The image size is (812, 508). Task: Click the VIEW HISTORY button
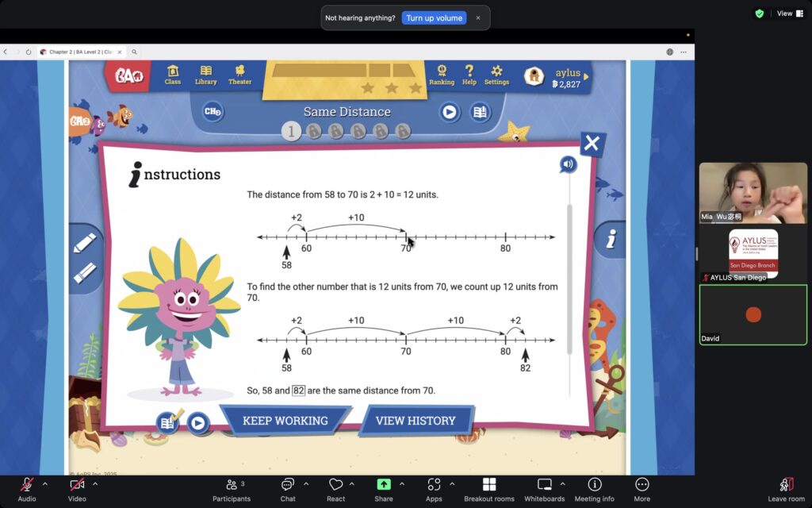click(x=416, y=421)
